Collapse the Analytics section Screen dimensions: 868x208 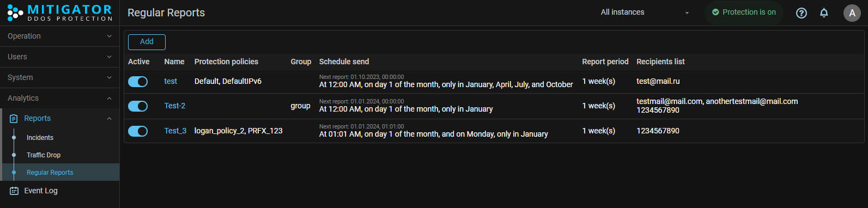coord(59,99)
